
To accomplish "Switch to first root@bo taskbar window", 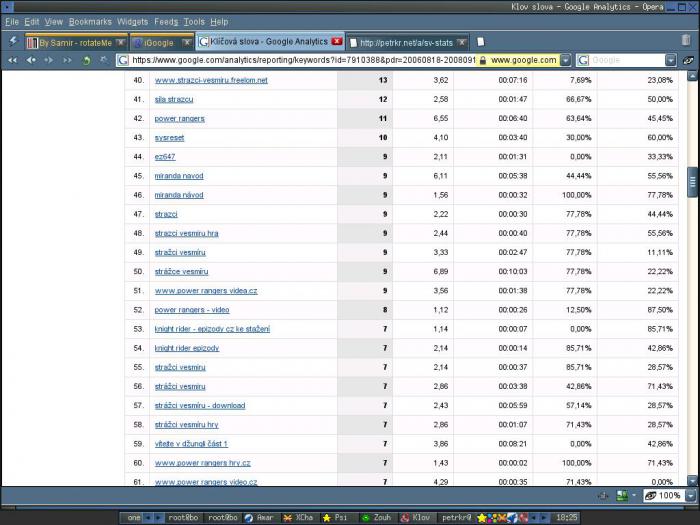I will click(183, 517).
